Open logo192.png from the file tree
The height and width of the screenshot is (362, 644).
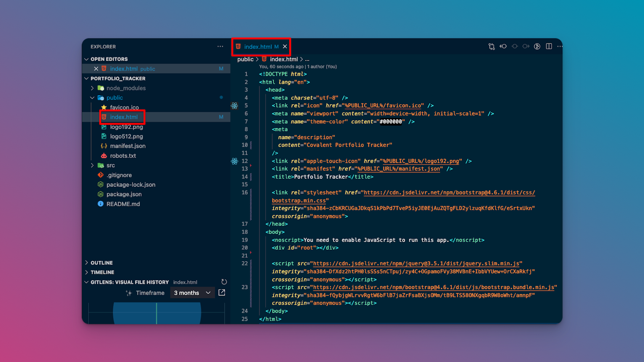(126, 127)
